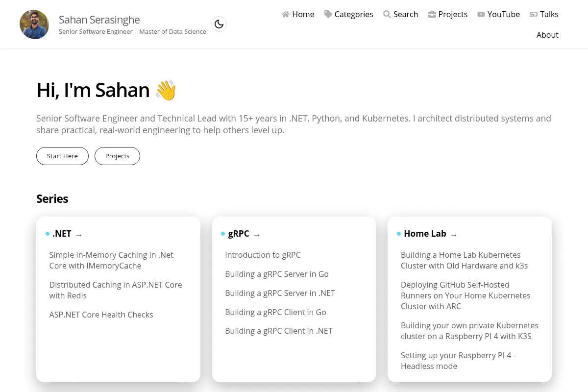
Task: Click the Sahan Serasinghe site title
Action: pyautogui.click(x=99, y=20)
